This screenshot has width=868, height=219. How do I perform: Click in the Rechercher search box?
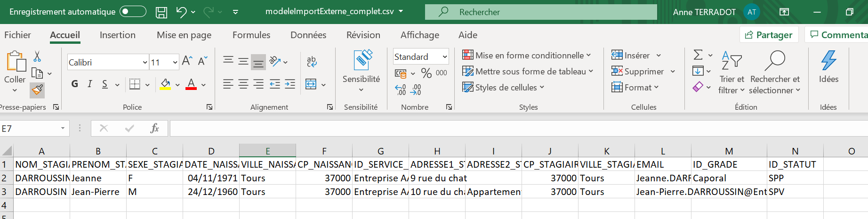pos(541,12)
